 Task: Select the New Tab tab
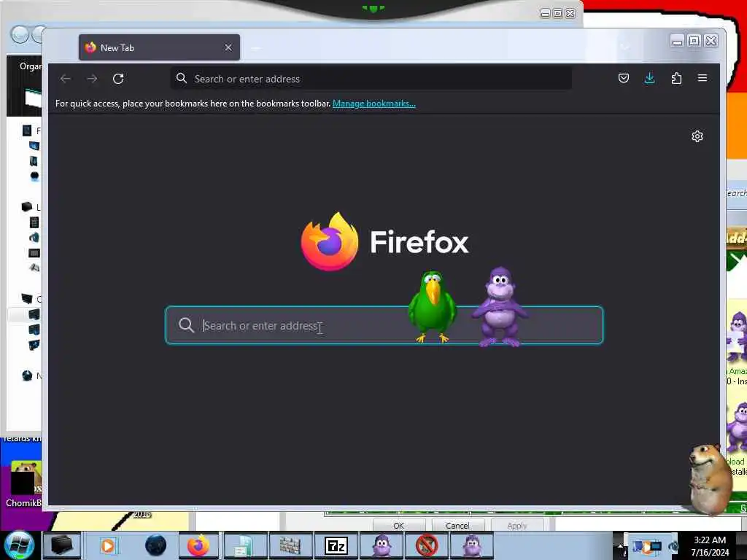point(159,47)
